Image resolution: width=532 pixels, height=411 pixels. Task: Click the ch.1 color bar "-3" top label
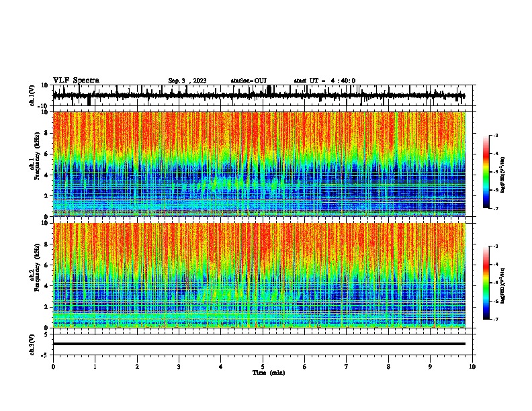(496, 135)
